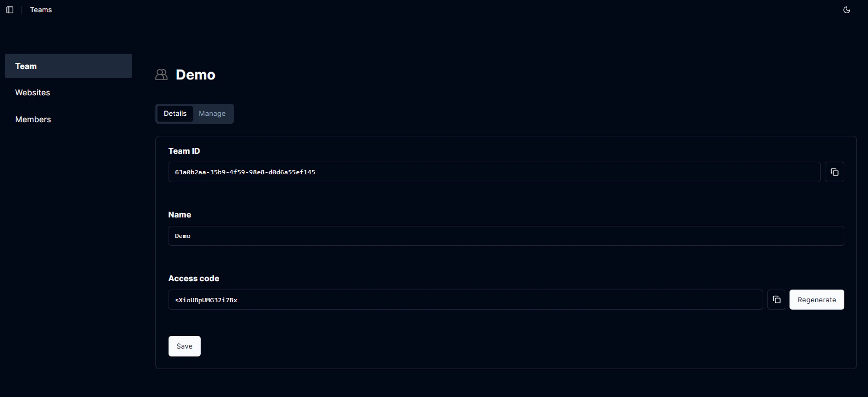Switch to the Manage tab
Screen dimensions: 868x397
pos(212,113)
